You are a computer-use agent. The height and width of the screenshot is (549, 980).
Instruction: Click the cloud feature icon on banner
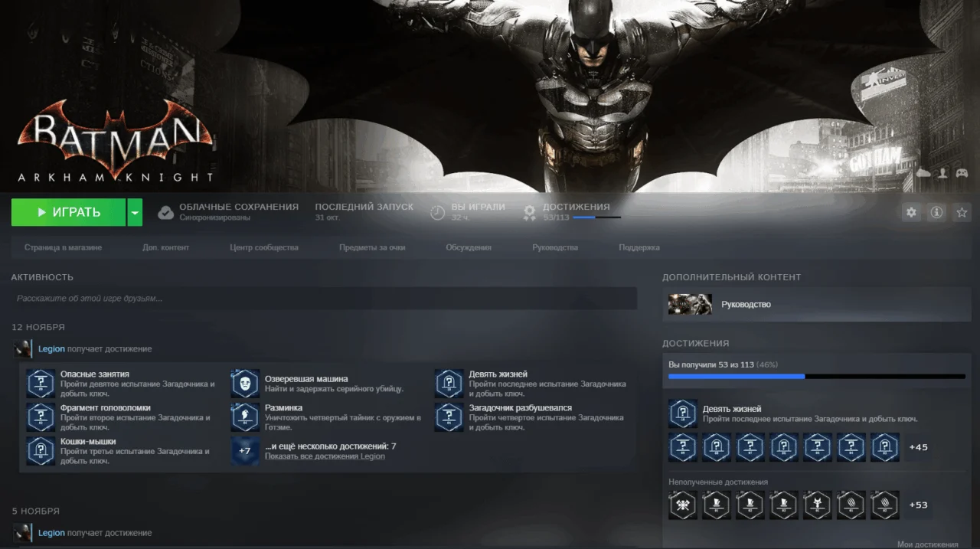point(924,173)
